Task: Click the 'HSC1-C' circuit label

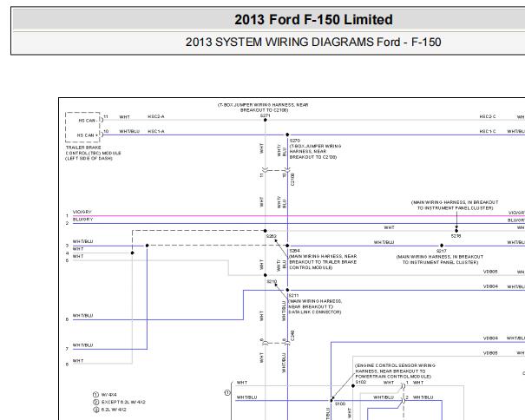Action: (488, 131)
